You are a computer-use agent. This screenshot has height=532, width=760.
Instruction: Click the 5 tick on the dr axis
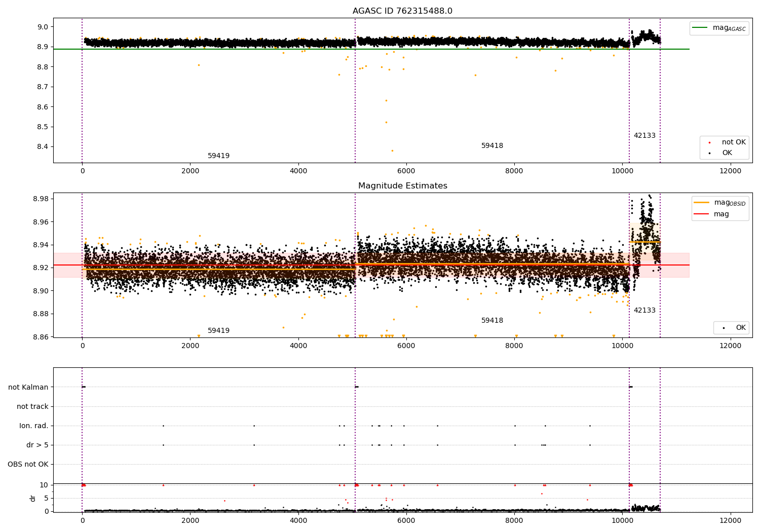[46, 499]
